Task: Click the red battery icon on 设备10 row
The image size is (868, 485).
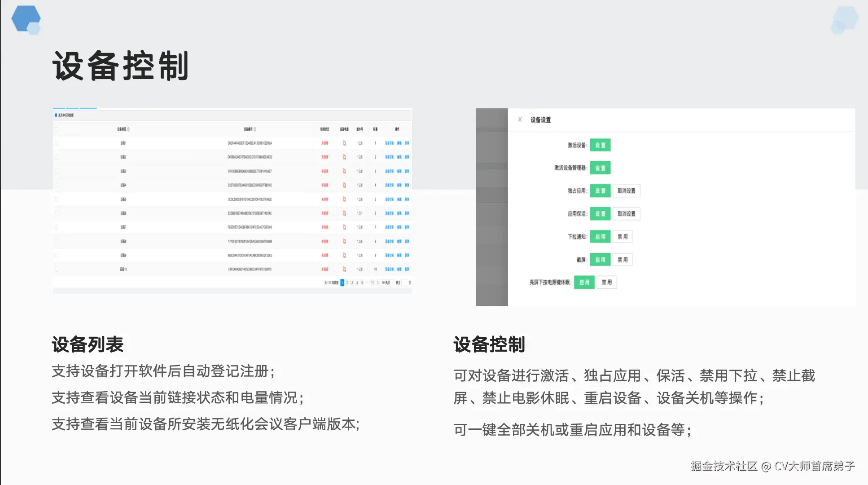Action: (345, 269)
